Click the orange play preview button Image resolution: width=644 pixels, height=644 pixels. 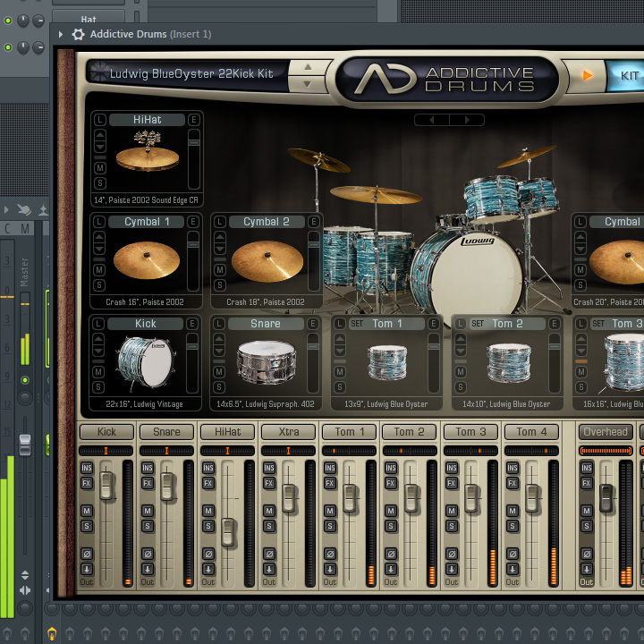588,75
